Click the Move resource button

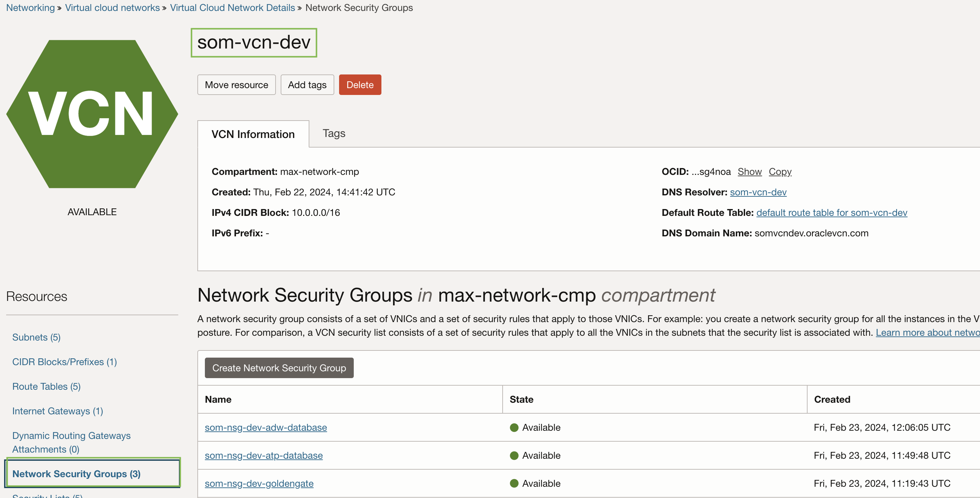coord(236,84)
